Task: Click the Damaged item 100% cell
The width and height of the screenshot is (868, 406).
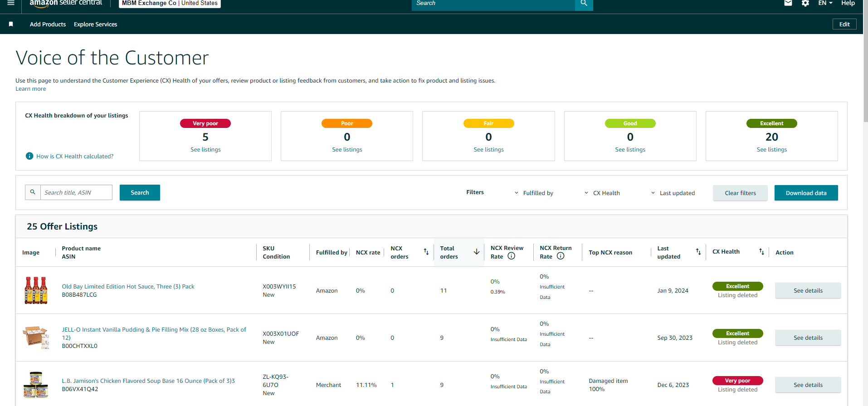Action: (608, 385)
